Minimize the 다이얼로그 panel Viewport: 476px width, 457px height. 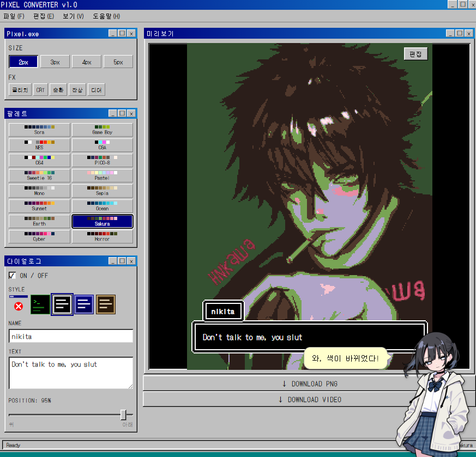click(x=113, y=261)
